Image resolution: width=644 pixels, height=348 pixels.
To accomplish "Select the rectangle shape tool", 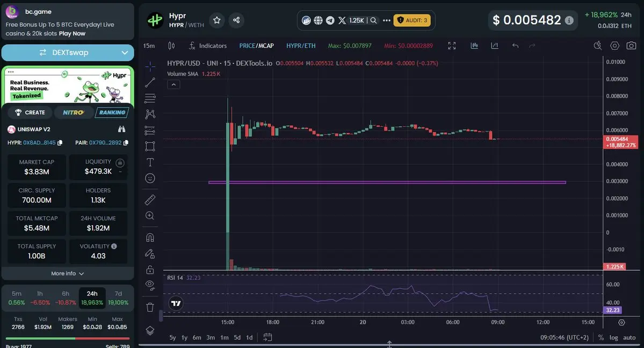I will click(x=150, y=146).
